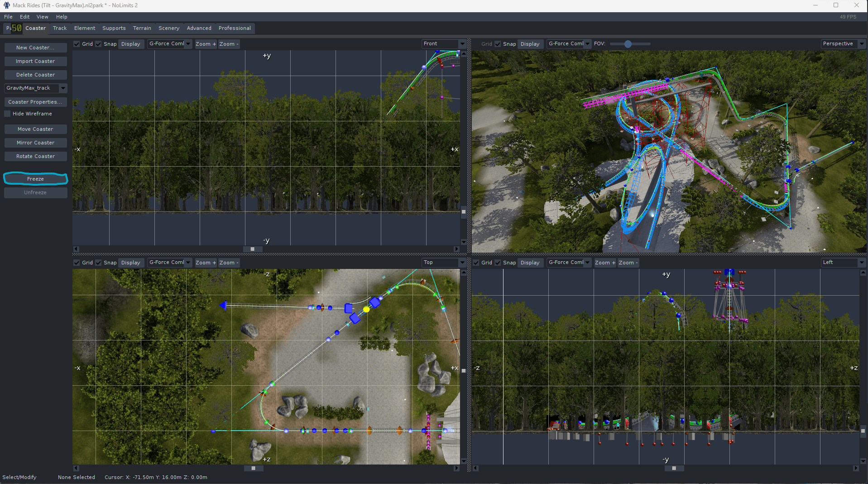Open the Front view selector dropdown
Image resolution: width=868 pixels, height=484 pixels.
click(443, 44)
